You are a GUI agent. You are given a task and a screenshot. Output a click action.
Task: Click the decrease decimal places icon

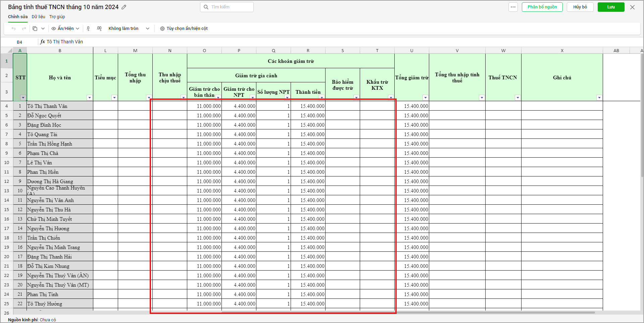click(88, 29)
